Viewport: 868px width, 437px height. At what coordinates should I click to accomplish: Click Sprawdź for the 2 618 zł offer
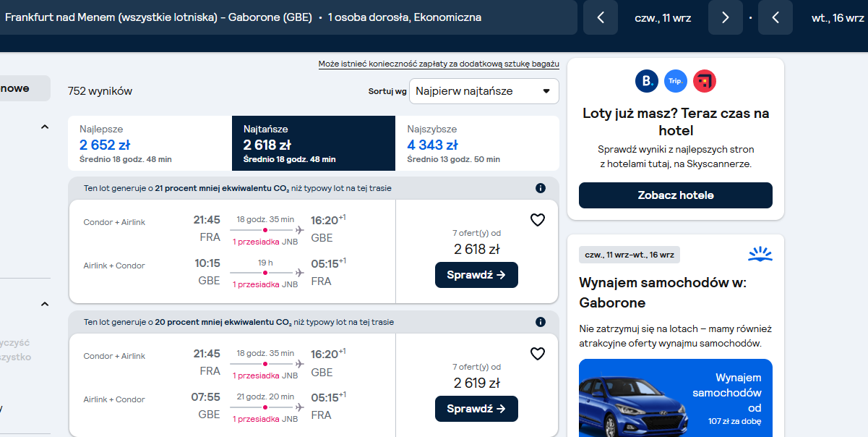point(476,275)
